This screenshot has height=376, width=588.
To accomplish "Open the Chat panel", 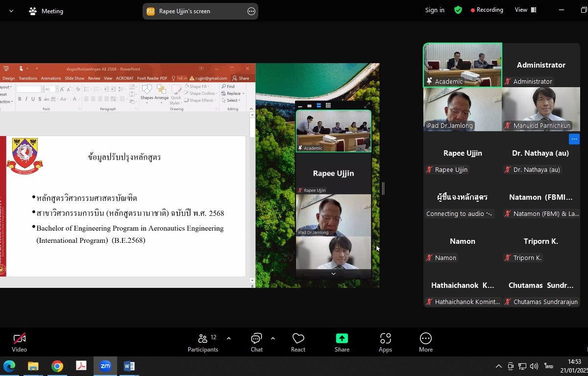I will (x=256, y=342).
